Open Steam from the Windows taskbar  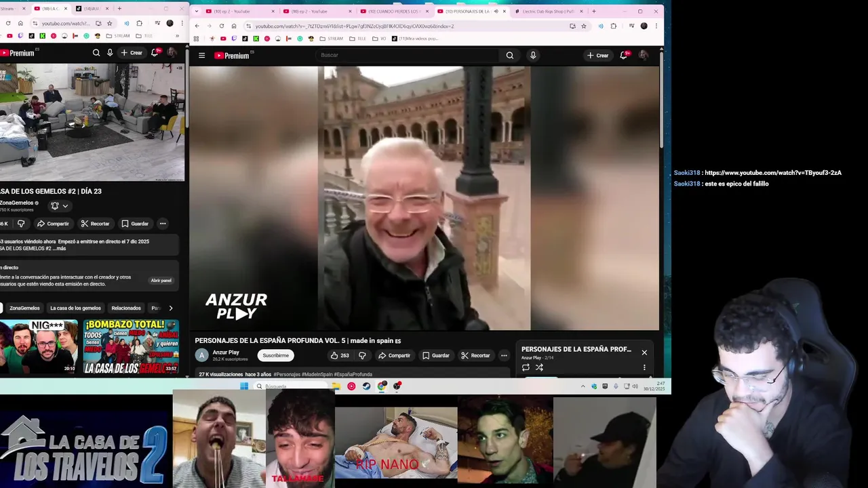(366, 386)
